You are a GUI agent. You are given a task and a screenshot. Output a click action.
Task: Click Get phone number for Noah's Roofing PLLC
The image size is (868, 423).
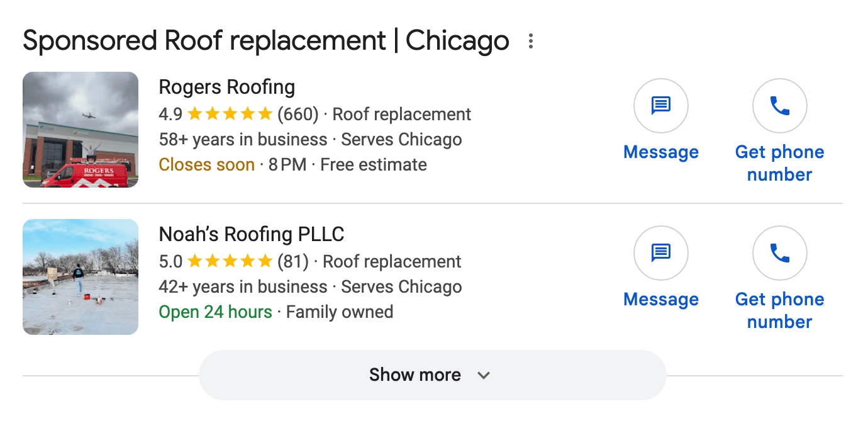tap(779, 310)
